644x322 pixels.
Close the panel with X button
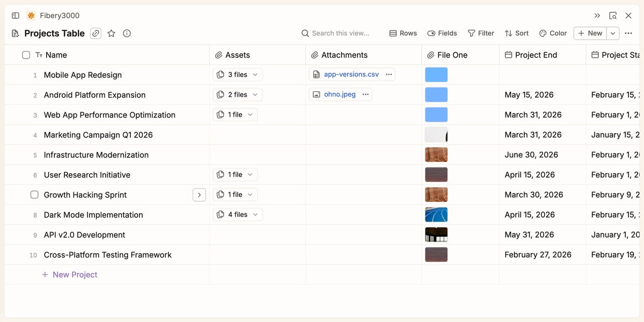pyautogui.click(x=628, y=16)
